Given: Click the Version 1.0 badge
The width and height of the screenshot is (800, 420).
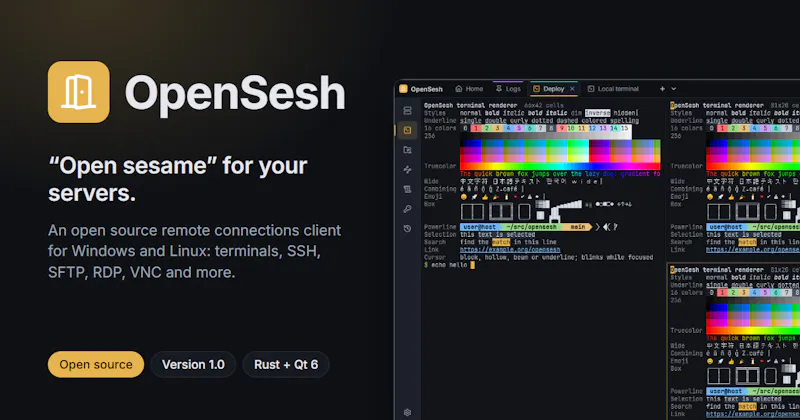Looking at the screenshot, I should click(x=193, y=364).
